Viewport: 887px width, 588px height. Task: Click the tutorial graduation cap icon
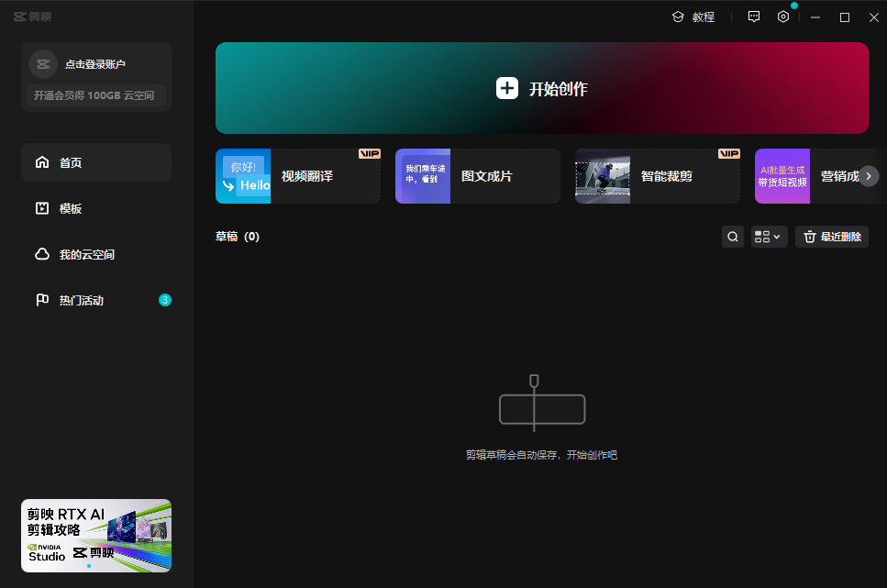pyautogui.click(x=678, y=17)
